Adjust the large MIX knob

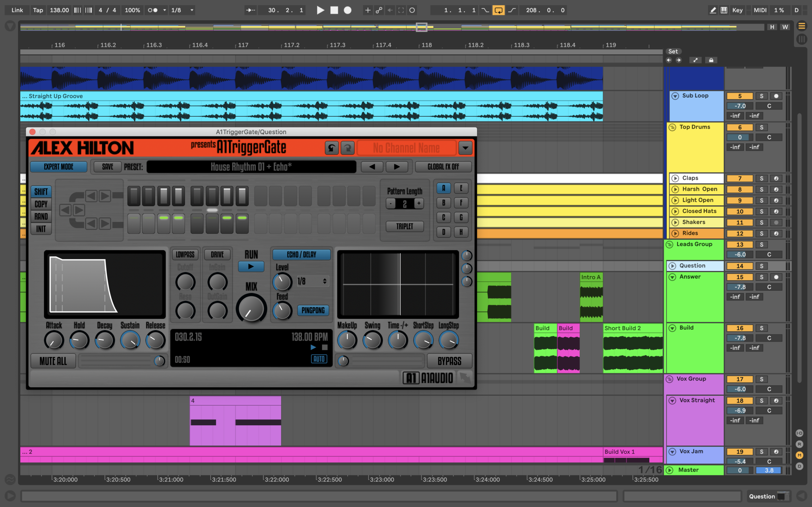coord(251,309)
